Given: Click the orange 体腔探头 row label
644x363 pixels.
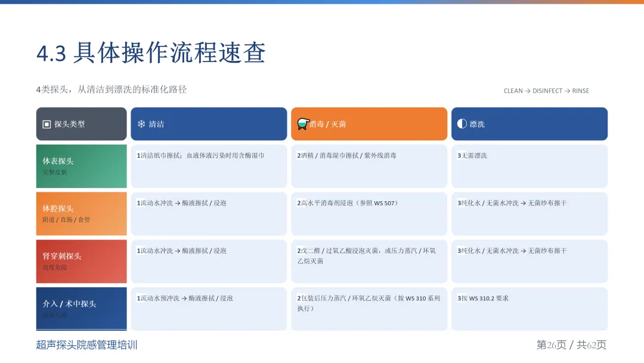Looking at the screenshot, I should pyautogui.click(x=81, y=214).
